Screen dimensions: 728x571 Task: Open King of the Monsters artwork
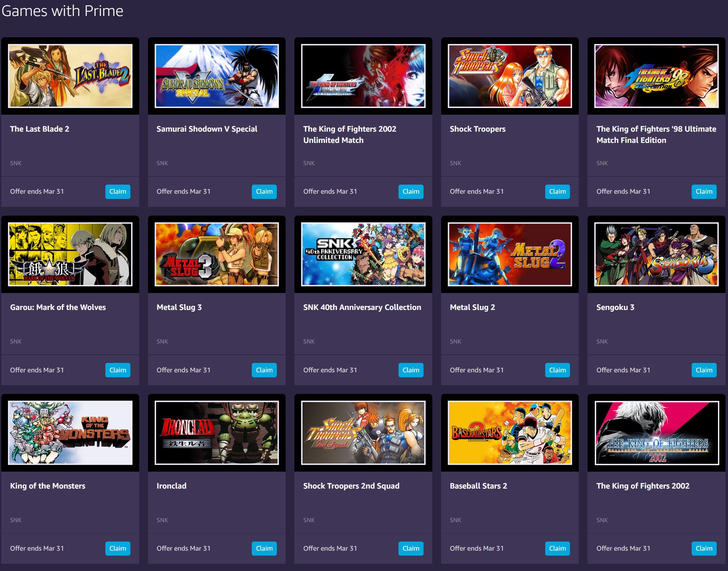coord(70,432)
